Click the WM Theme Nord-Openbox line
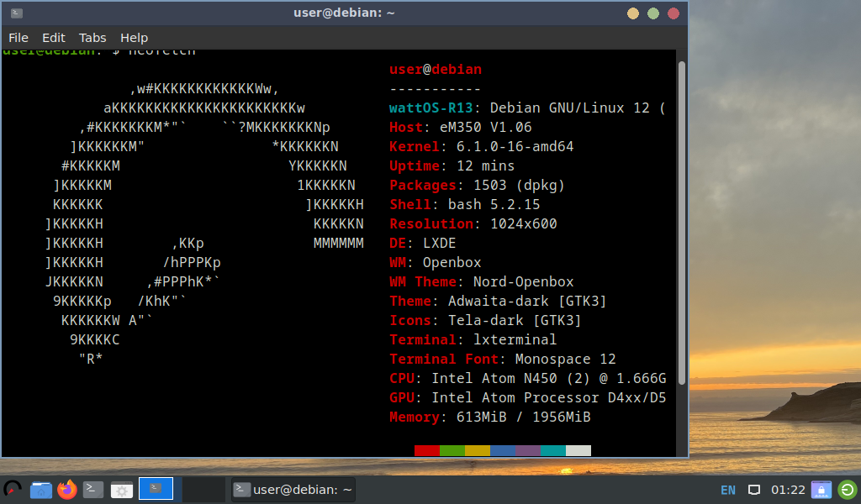This screenshot has width=861, height=504. pyautogui.click(x=482, y=282)
